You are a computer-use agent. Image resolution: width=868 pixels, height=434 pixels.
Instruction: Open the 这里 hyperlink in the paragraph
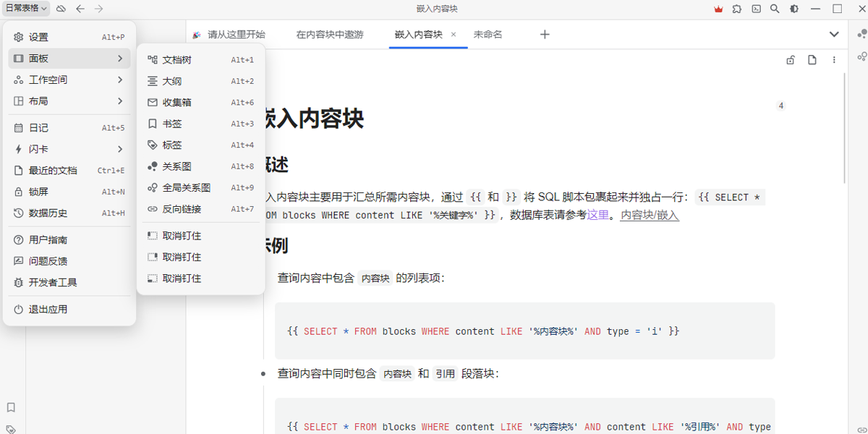click(597, 215)
